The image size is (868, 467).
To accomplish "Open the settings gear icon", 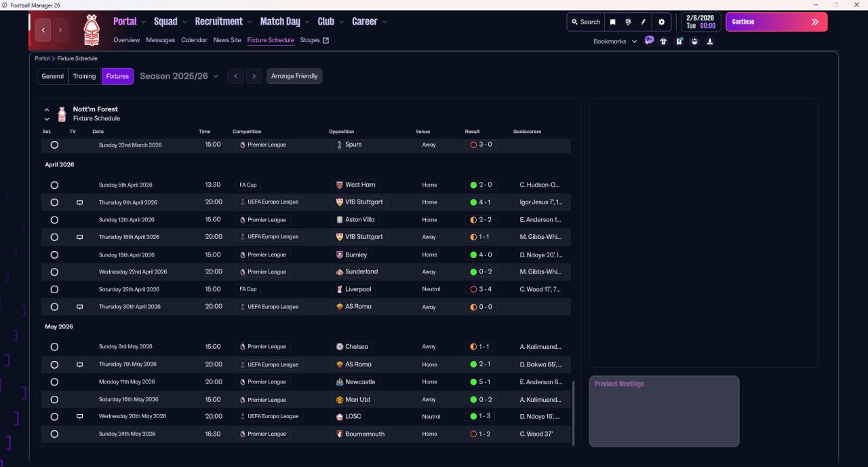I will pos(661,22).
